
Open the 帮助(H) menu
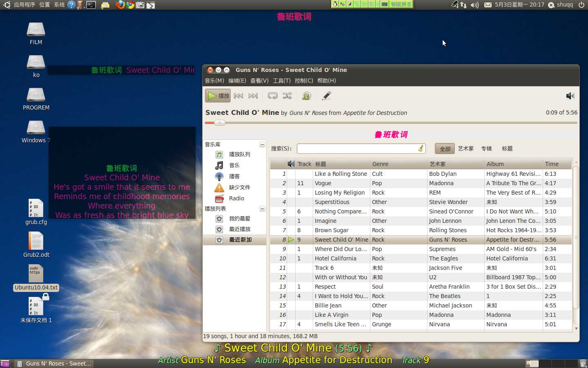pos(327,81)
